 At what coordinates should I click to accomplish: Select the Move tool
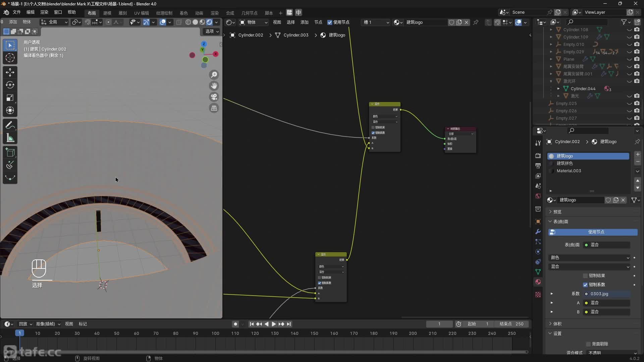click(x=10, y=72)
